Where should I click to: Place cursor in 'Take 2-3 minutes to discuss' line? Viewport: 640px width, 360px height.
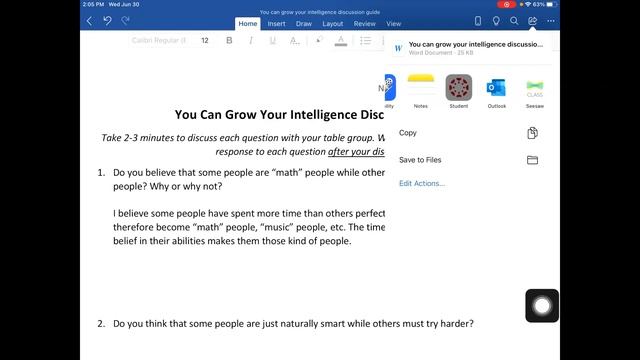point(243,138)
